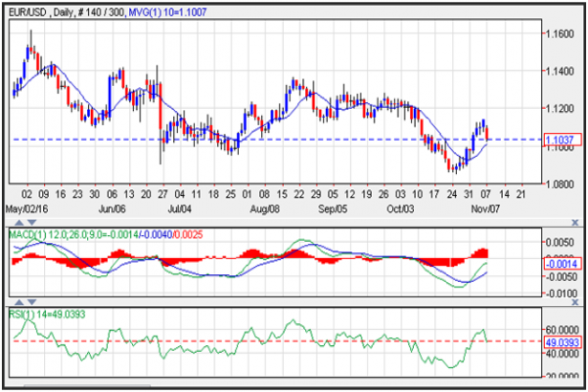Click the Daily timeframe label
Viewport: 588px width, 392px height.
77,7
